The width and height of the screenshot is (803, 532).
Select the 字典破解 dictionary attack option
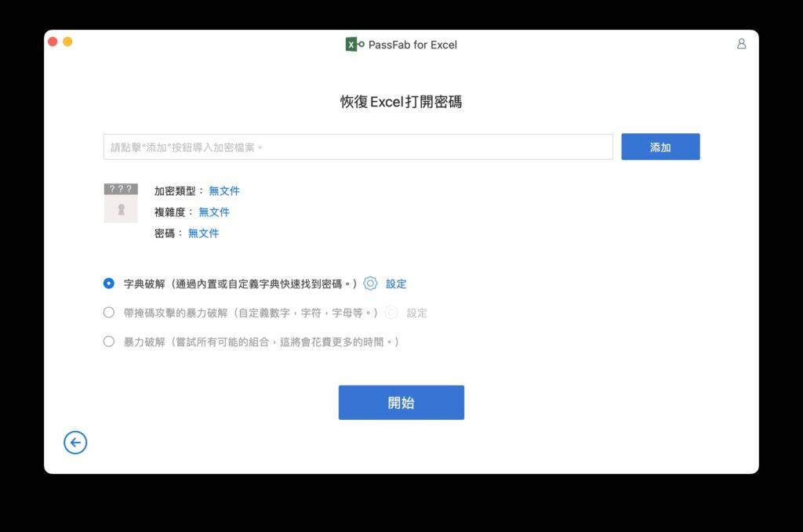point(108,284)
